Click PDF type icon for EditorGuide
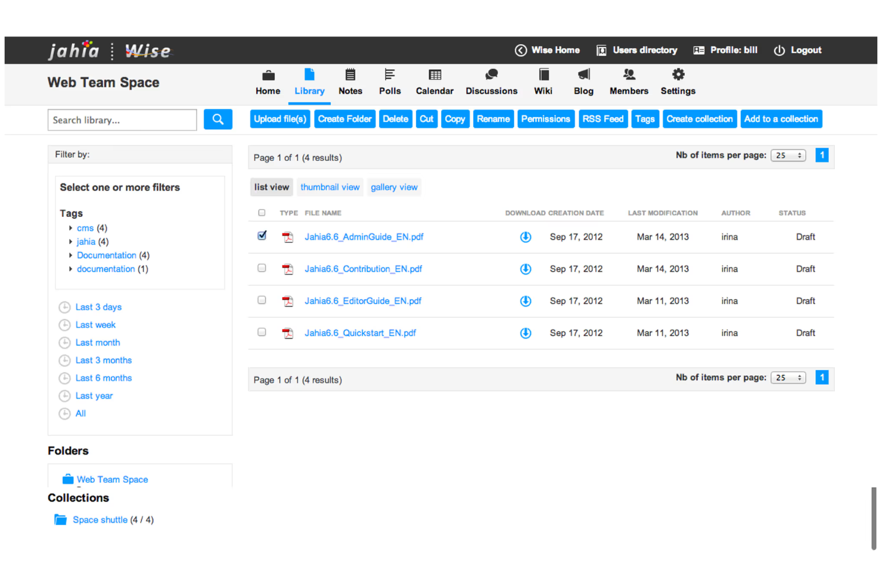 point(288,301)
